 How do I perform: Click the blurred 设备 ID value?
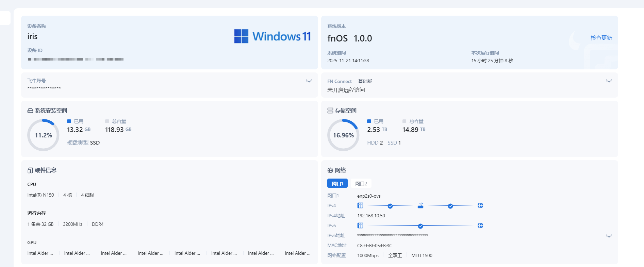[76, 59]
